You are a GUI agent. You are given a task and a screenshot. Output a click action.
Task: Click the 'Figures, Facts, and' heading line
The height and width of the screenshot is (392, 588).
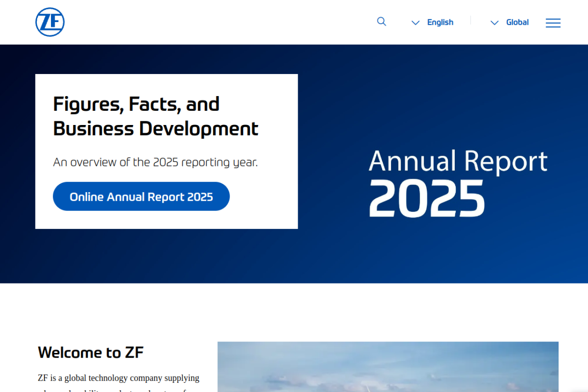136,104
